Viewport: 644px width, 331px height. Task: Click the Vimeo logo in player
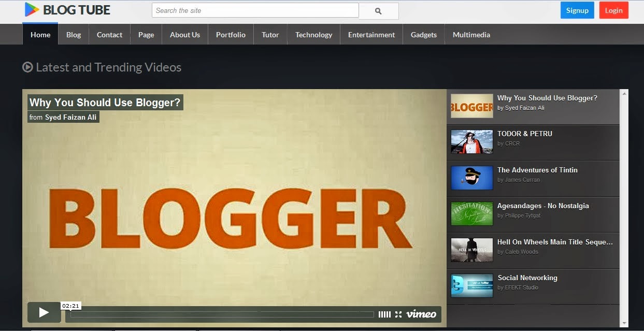click(x=421, y=314)
